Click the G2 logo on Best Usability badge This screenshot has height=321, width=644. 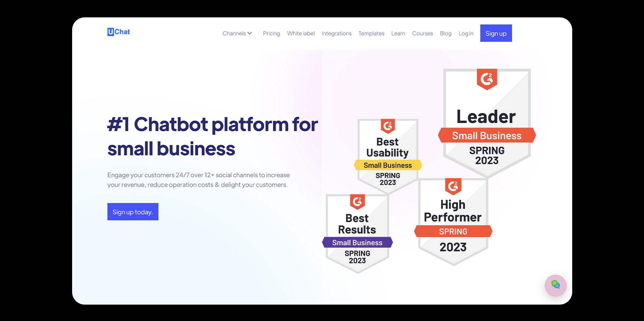tap(388, 126)
